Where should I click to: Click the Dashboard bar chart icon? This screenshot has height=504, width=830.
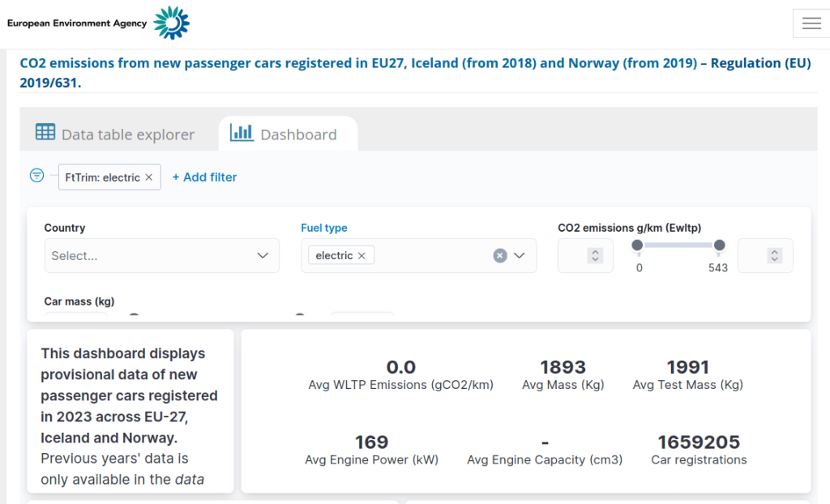point(242,133)
